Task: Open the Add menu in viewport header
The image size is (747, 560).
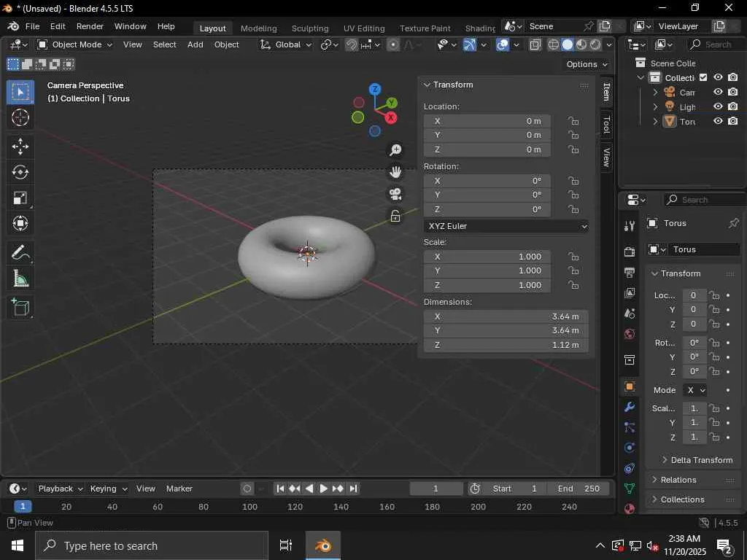Action: [x=196, y=44]
